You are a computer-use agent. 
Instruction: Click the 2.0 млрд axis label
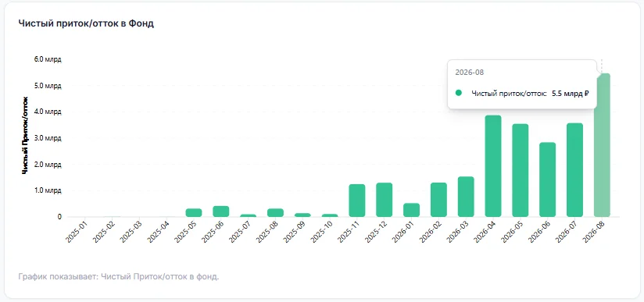[x=48, y=165]
